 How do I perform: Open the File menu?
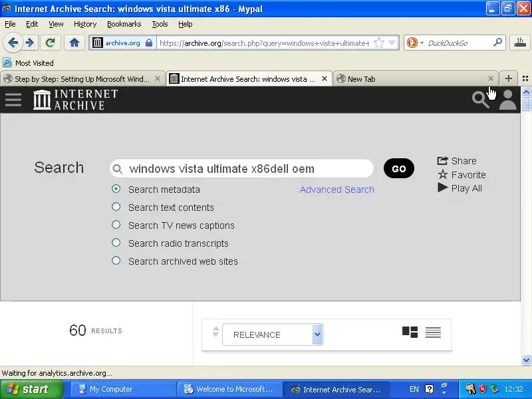[x=10, y=24]
